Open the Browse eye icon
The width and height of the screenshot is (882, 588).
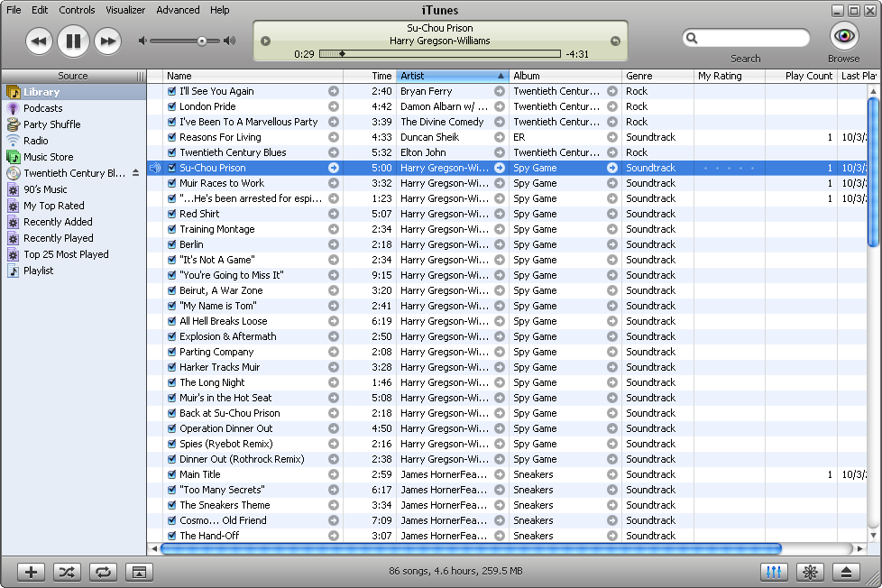(844, 36)
